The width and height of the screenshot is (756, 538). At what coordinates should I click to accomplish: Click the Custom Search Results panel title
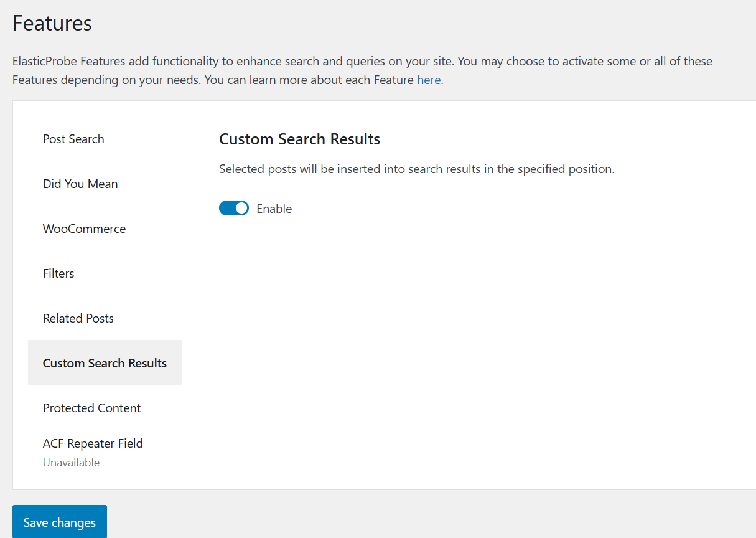[299, 139]
